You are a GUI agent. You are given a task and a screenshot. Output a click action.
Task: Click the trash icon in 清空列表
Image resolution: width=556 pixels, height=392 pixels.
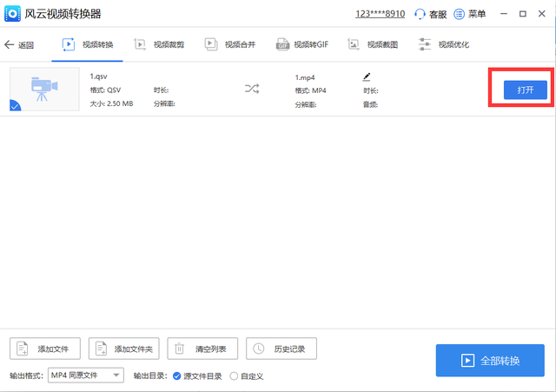(x=180, y=349)
